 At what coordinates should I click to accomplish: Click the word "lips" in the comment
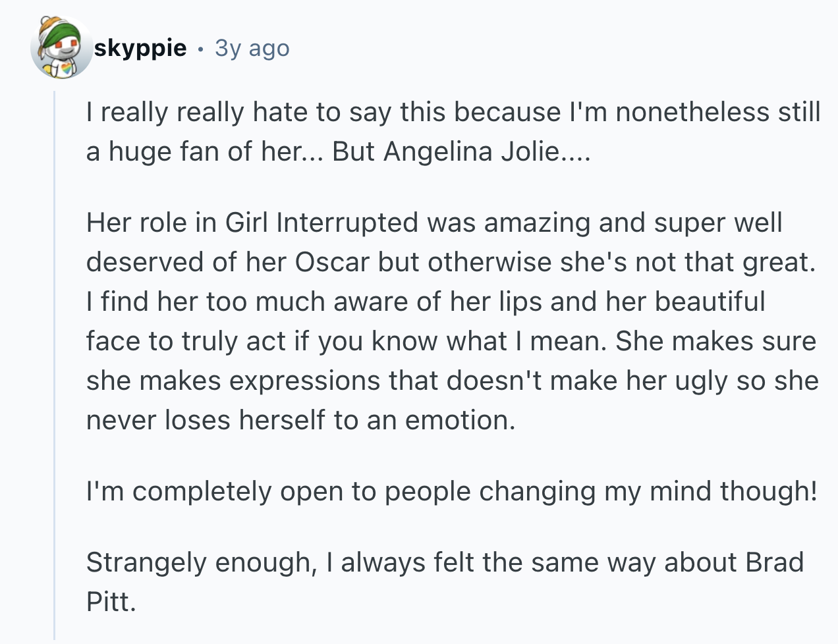pyautogui.click(x=520, y=302)
